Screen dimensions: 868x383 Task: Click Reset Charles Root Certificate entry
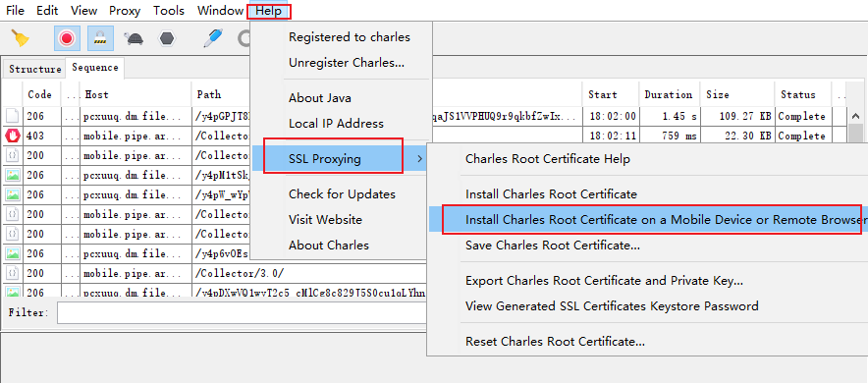tap(555, 342)
